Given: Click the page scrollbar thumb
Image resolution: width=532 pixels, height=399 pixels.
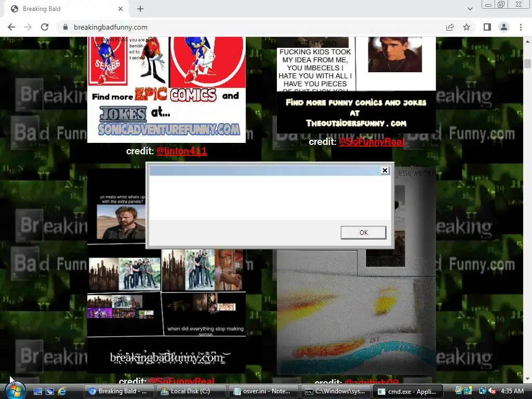Looking at the screenshot, I should (x=527, y=63).
